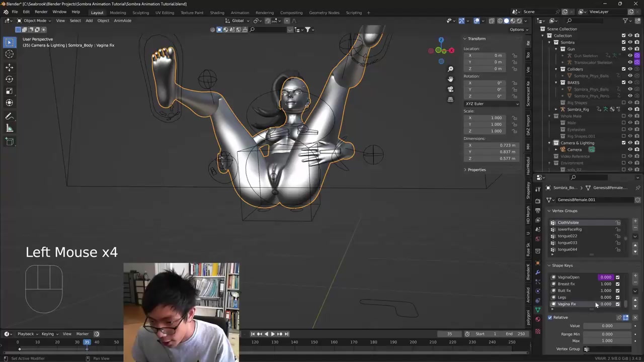The height and width of the screenshot is (362, 644).
Task: Click the End frame field in the timeline
Action: tap(517, 334)
